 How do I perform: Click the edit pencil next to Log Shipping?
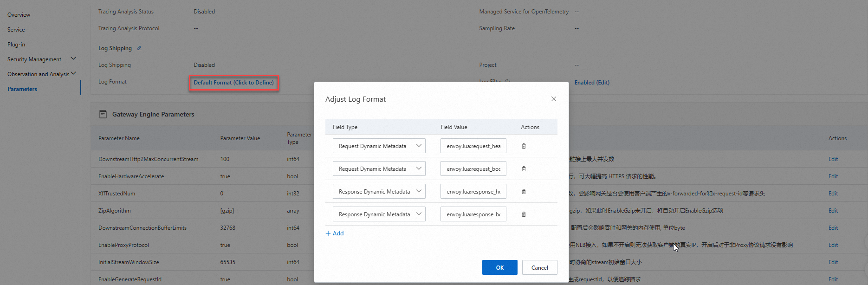click(139, 48)
